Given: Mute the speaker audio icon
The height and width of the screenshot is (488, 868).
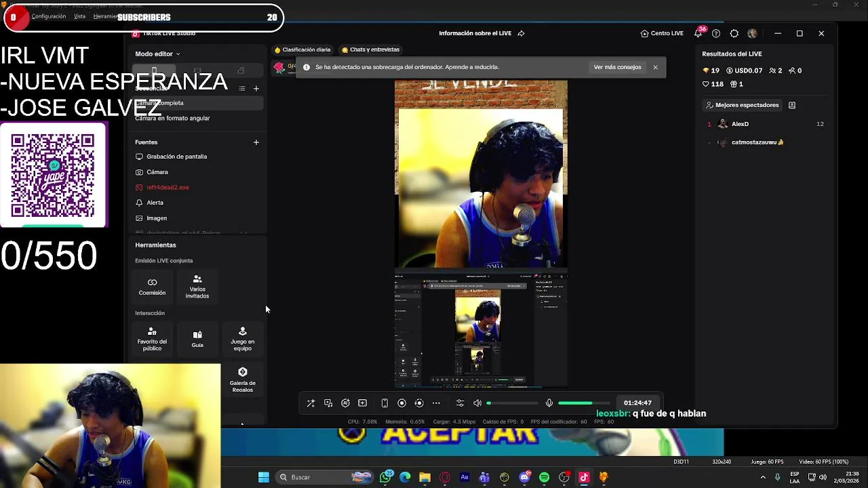Looking at the screenshot, I should [477, 403].
